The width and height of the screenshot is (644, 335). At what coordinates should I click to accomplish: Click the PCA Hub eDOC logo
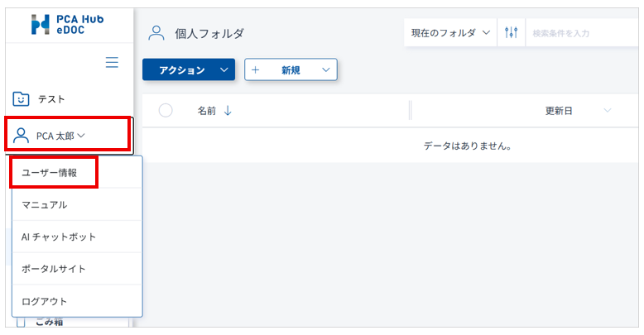[x=68, y=24]
